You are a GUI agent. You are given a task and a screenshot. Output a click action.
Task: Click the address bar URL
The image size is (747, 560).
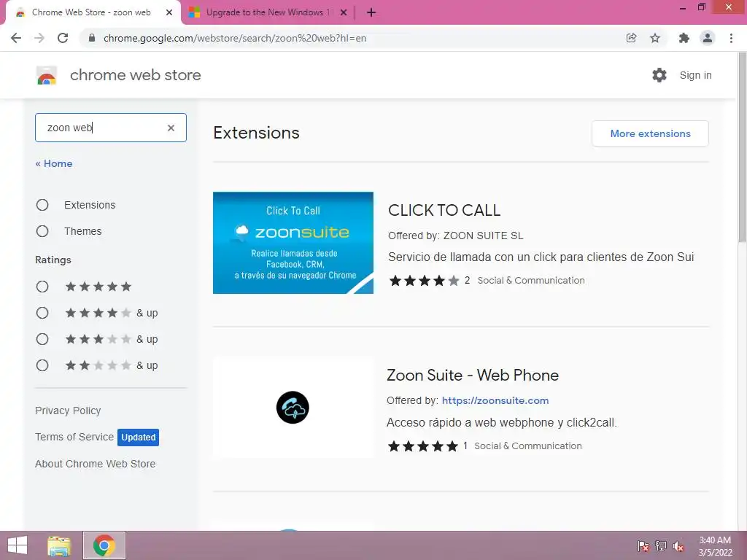235,38
